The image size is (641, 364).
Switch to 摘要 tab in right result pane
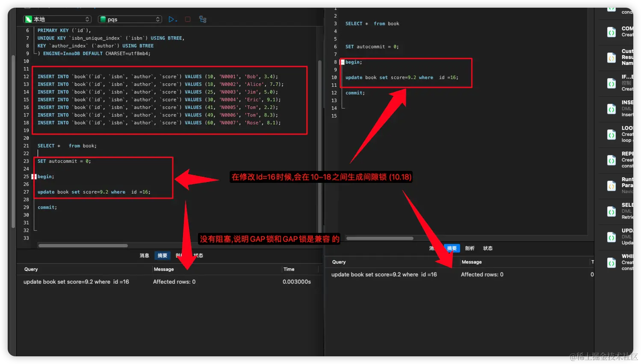click(452, 248)
